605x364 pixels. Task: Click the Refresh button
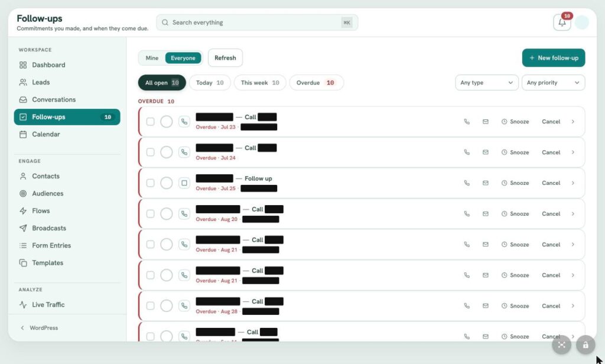click(225, 58)
